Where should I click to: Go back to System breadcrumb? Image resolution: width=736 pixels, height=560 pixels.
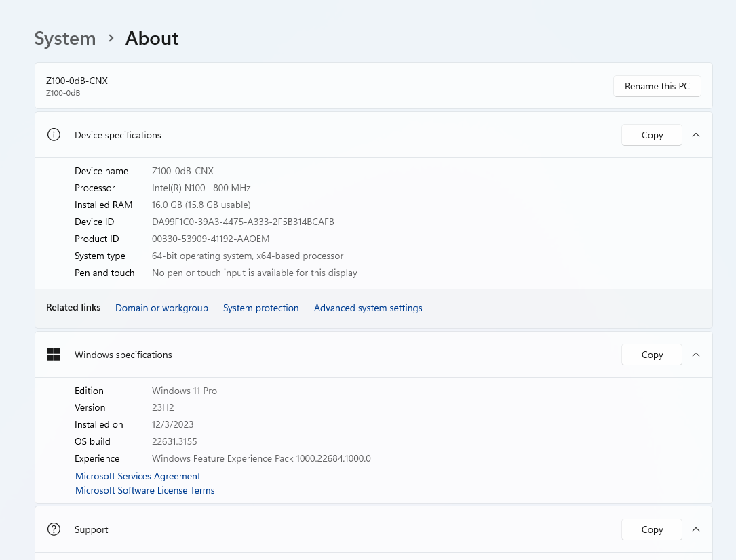click(65, 39)
